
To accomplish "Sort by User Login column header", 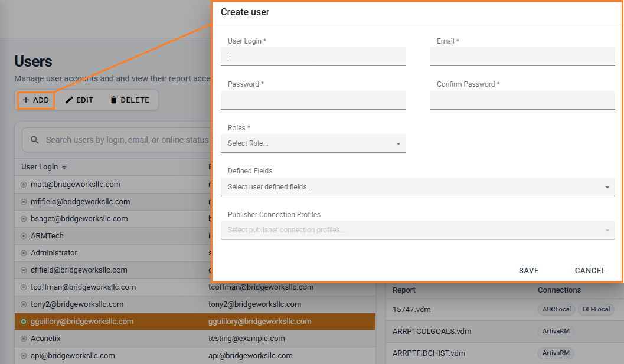I will tap(40, 167).
